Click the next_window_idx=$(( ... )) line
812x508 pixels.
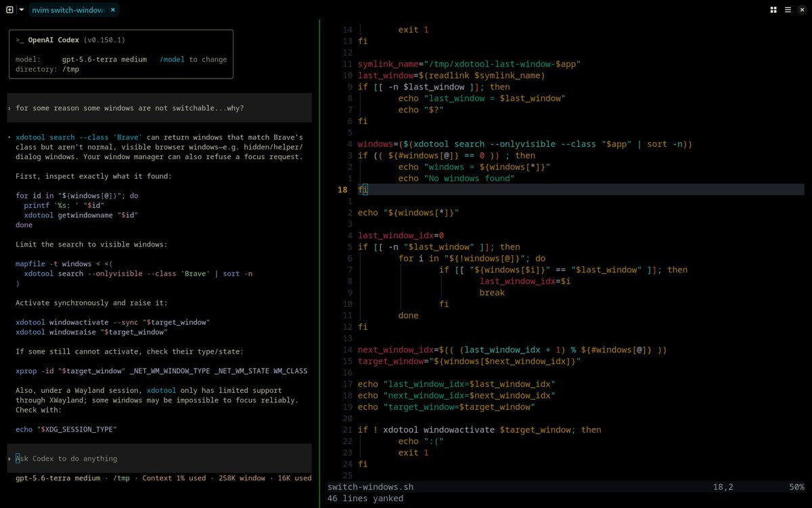tap(512, 350)
